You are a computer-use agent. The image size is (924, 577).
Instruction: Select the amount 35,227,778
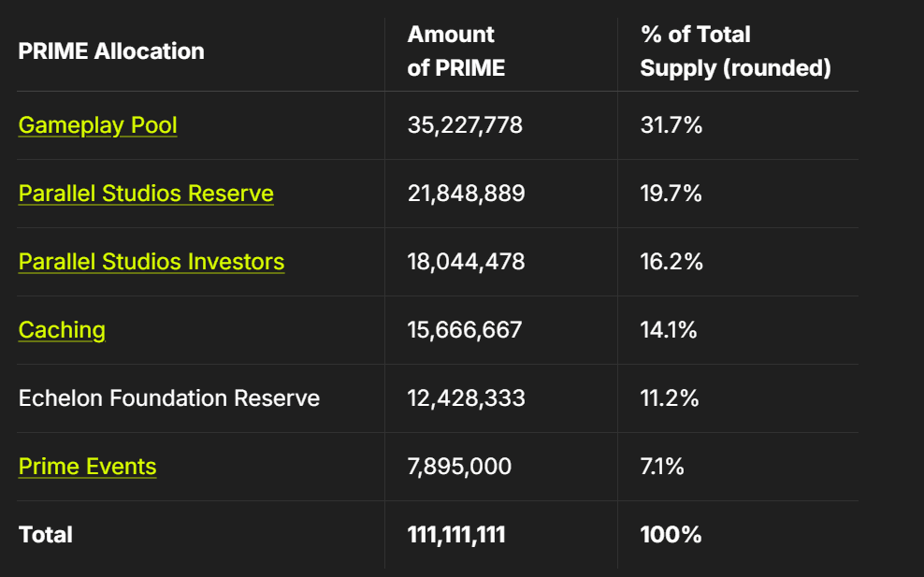click(465, 125)
